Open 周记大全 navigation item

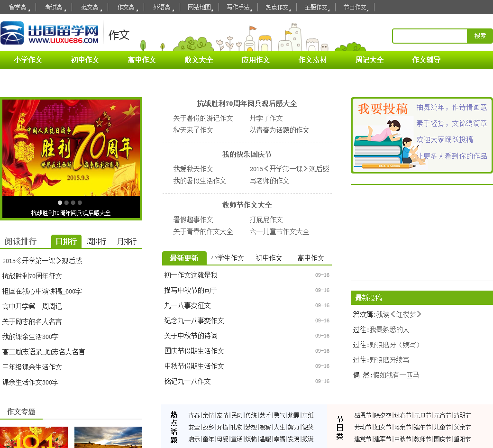pos(369,60)
